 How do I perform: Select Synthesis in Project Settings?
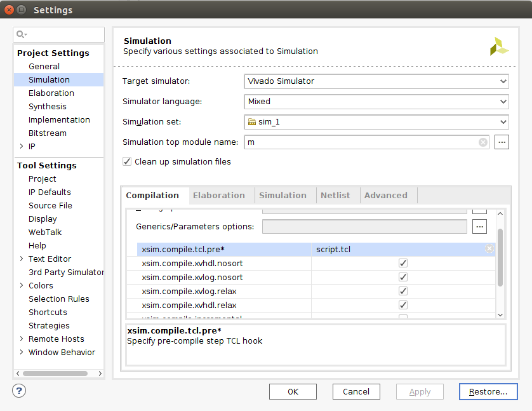tap(47, 106)
